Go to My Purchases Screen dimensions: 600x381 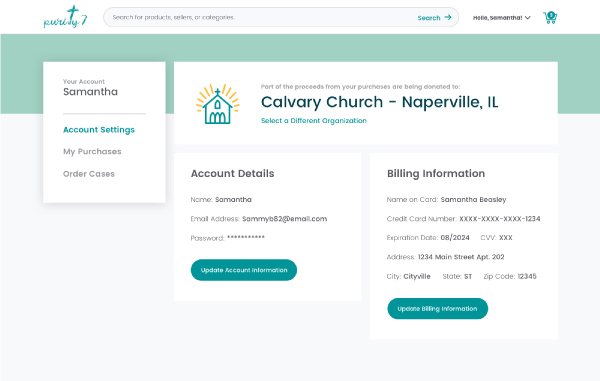tap(92, 151)
